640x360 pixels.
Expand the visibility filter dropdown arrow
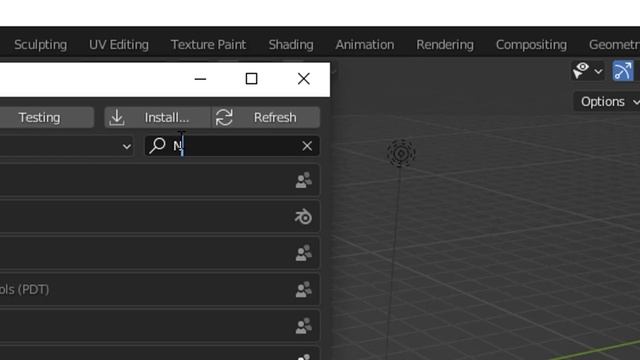tap(598, 71)
